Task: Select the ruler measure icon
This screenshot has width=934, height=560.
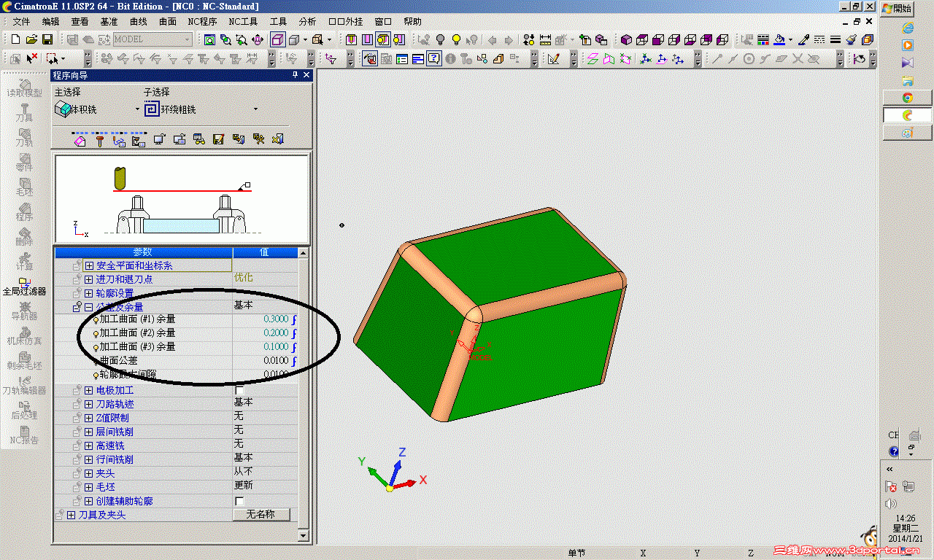Action: click(x=545, y=39)
